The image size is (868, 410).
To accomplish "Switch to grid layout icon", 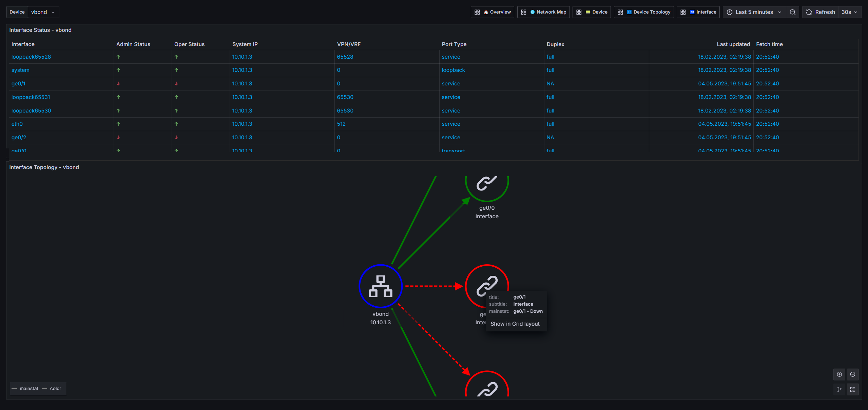I will click(853, 390).
